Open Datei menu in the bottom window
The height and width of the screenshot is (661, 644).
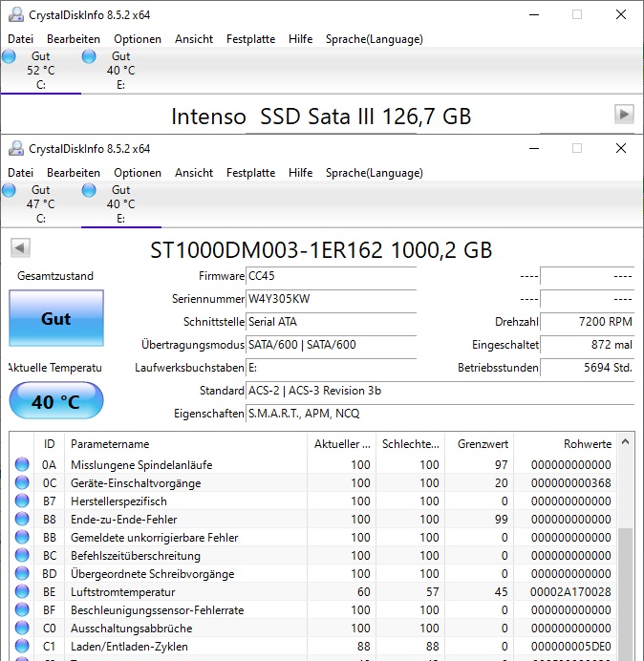tap(20, 173)
